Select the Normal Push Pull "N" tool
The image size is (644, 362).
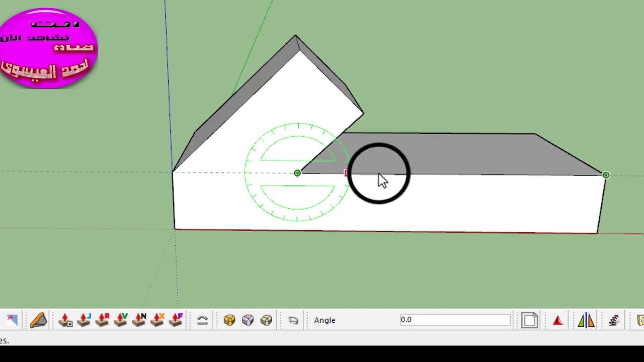[x=140, y=320]
